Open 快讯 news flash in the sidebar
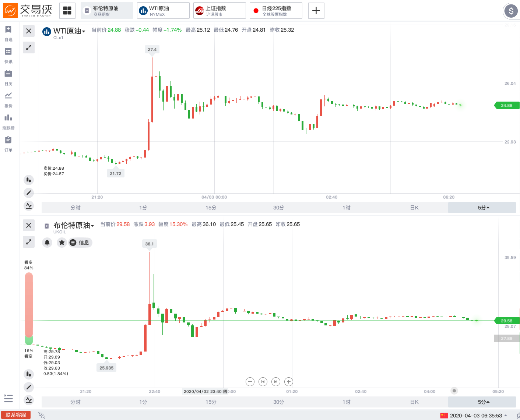Viewport: 520px width, 420px height. tap(8, 56)
